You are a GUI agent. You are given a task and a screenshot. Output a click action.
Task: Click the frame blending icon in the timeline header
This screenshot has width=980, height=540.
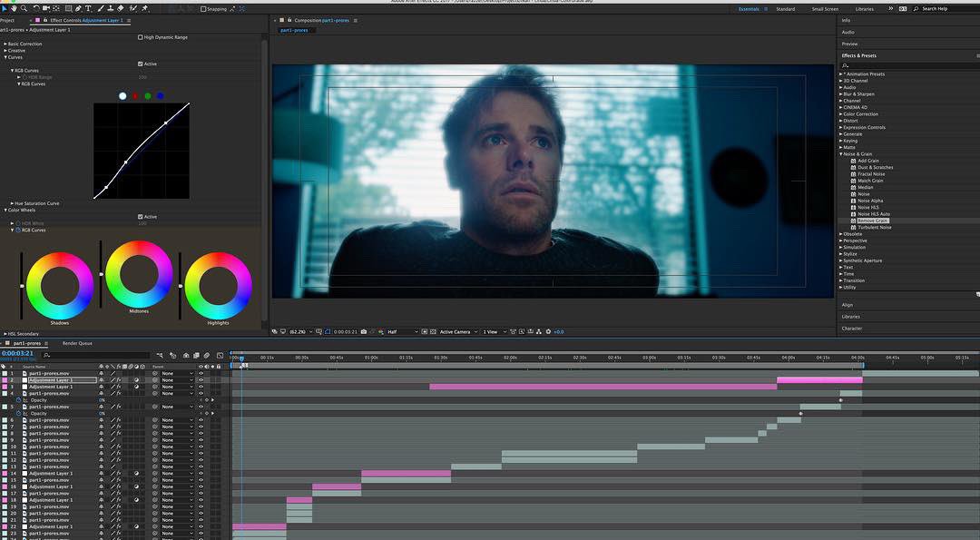click(196, 355)
